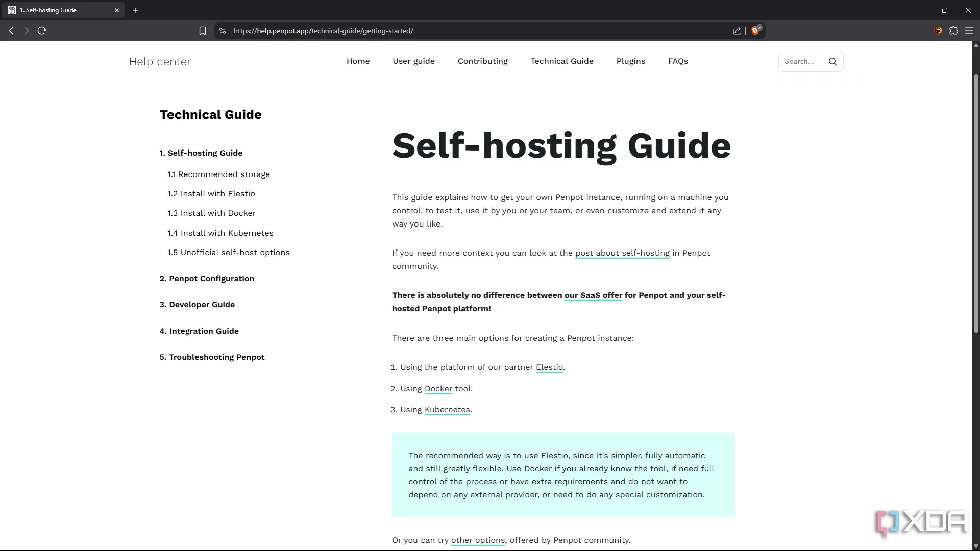This screenshot has height=551, width=980.
Task: Click the scrollbar down arrow
Action: 976,546
